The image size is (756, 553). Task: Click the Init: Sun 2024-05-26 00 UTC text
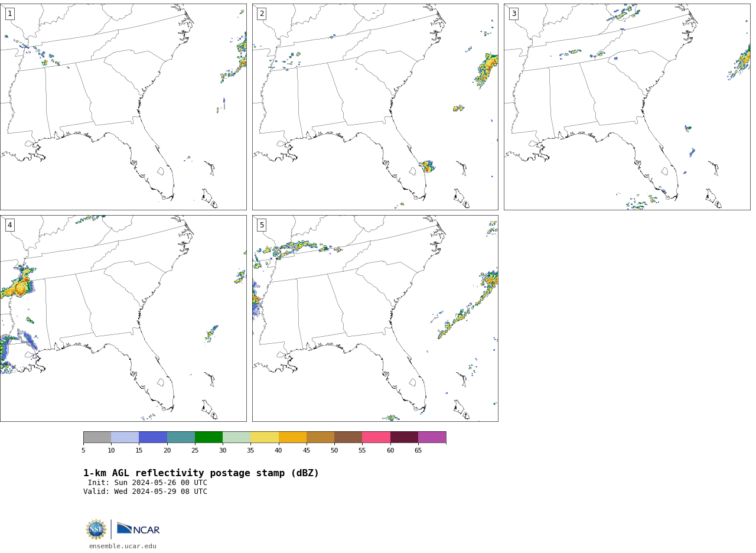pyautogui.click(x=148, y=483)
